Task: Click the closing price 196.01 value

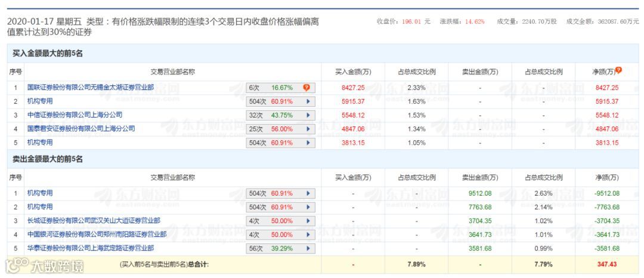Action: [413, 21]
